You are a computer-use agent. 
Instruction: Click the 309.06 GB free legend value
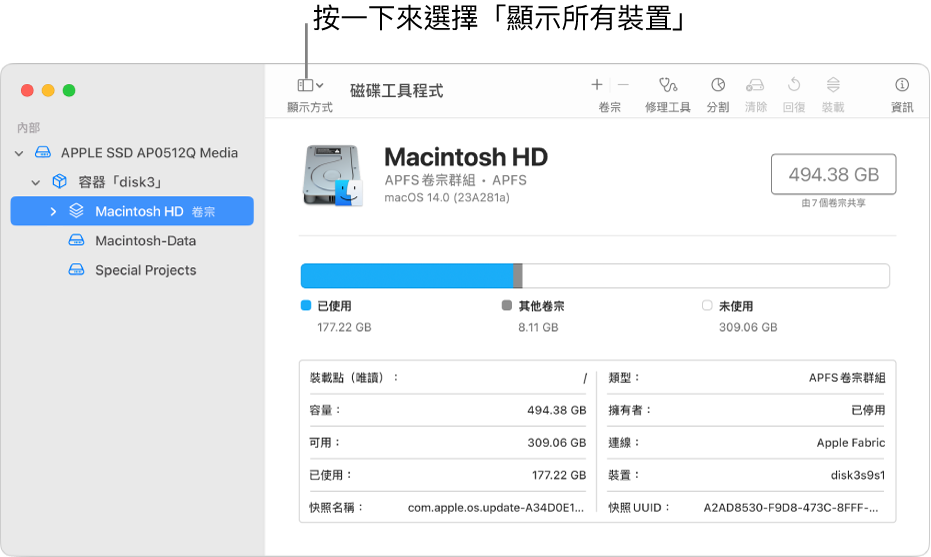(748, 327)
